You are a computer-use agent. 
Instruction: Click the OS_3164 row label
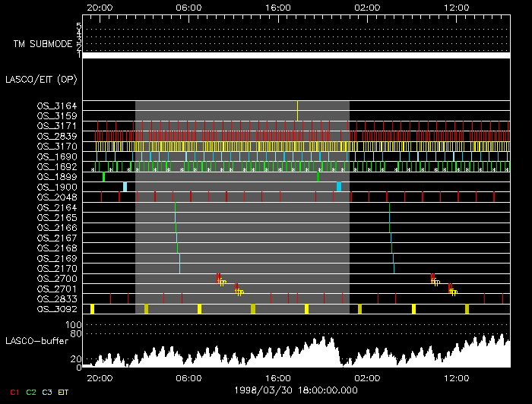(57, 106)
